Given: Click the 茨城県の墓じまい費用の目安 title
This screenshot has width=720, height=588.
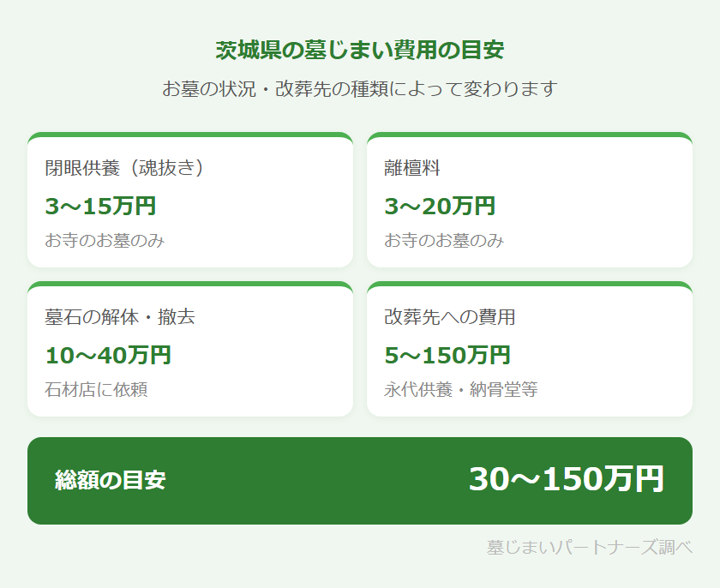Looking at the screenshot, I should (360, 50).
